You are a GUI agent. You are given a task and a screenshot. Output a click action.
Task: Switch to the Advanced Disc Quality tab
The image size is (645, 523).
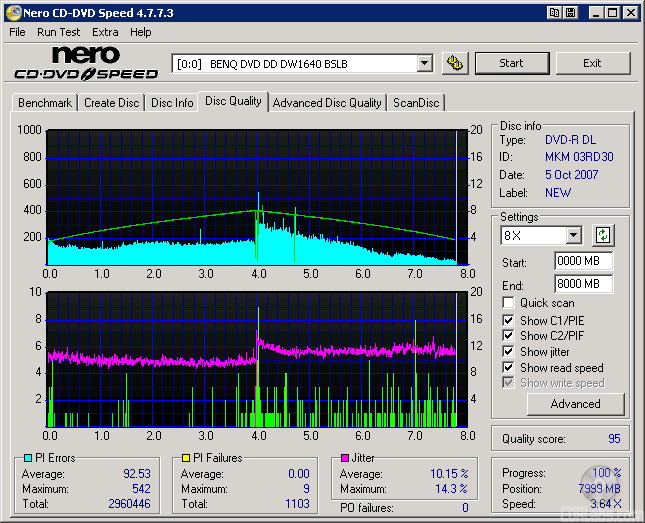[x=327, y=102]
